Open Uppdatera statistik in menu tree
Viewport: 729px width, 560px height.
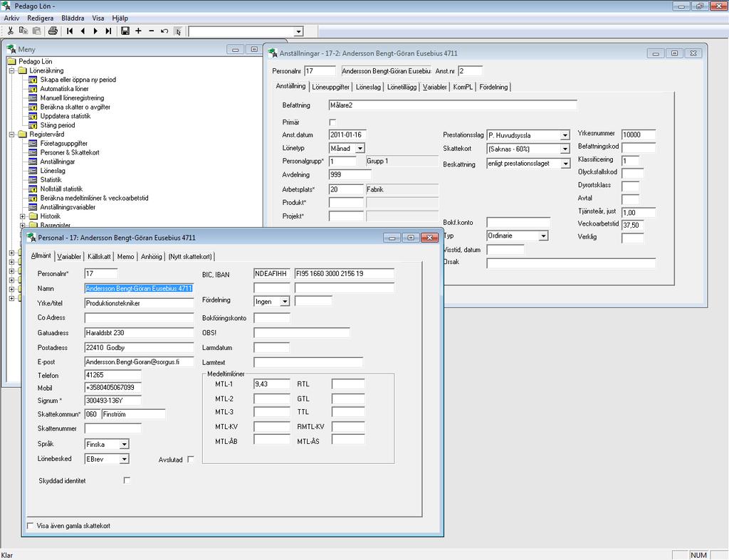pyautogui.click(x=65, y=116)
